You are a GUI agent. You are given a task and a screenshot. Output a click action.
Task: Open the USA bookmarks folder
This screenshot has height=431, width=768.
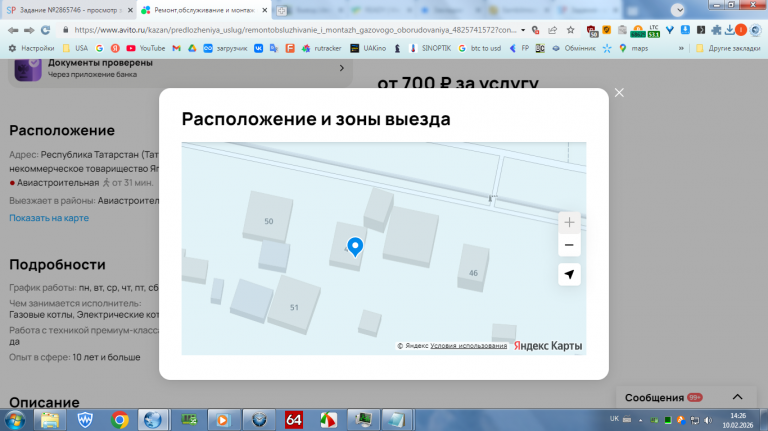tap(75, 48)
